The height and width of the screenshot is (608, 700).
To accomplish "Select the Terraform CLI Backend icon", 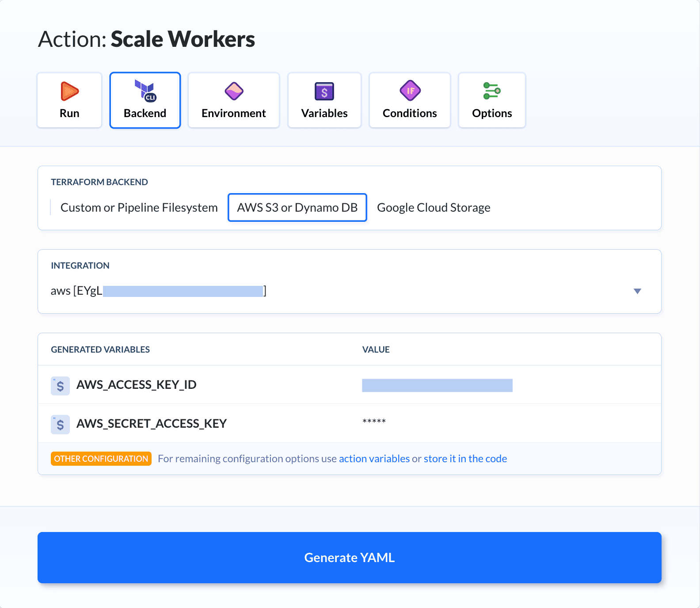I will tap(145, 91).
